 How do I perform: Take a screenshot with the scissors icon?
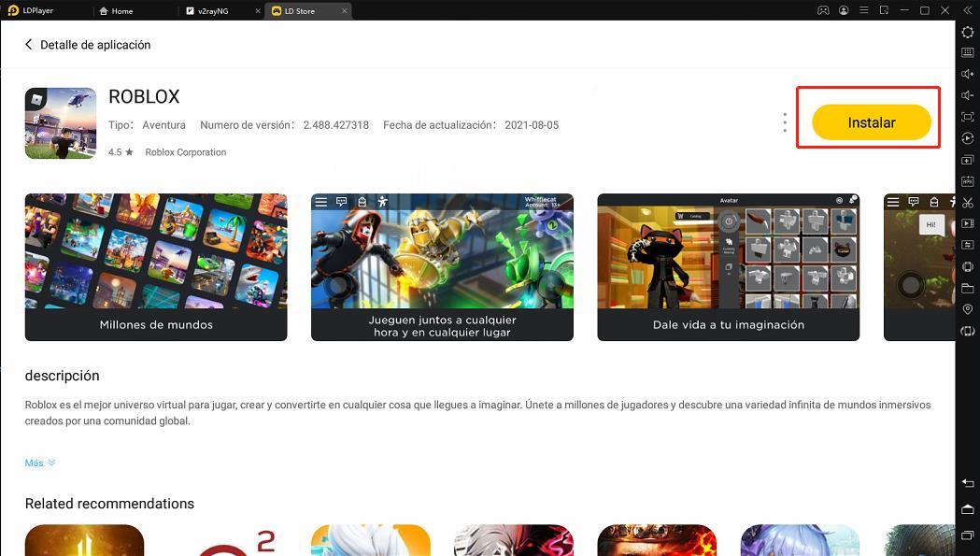pos(968,203)
